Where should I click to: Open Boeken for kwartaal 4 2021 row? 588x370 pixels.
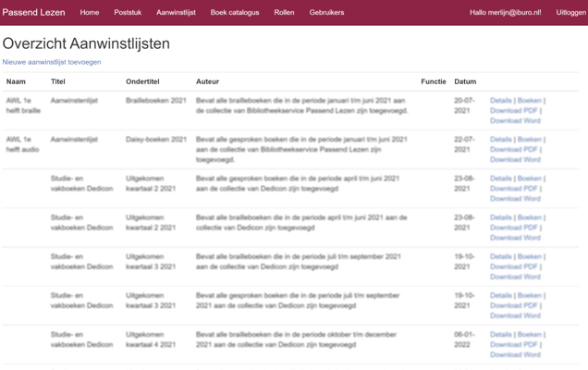point(529,335)
